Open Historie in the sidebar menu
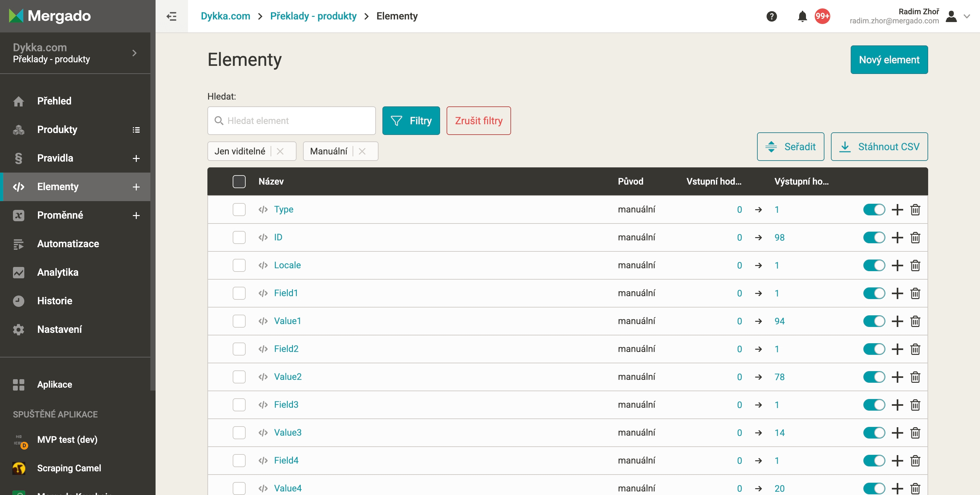Image resolution: width=980 pixels, height=495 pixels. [x=55, y=301]
